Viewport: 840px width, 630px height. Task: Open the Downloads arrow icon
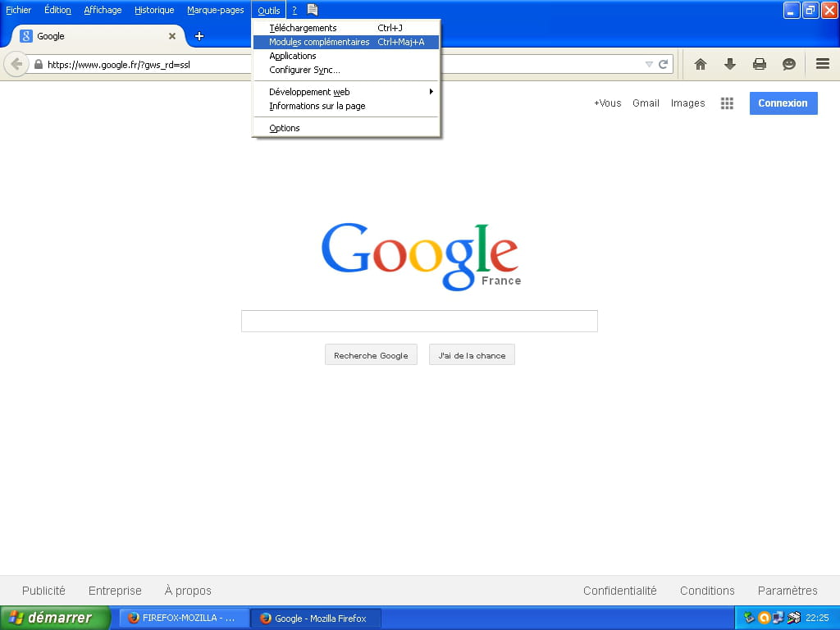729,64
